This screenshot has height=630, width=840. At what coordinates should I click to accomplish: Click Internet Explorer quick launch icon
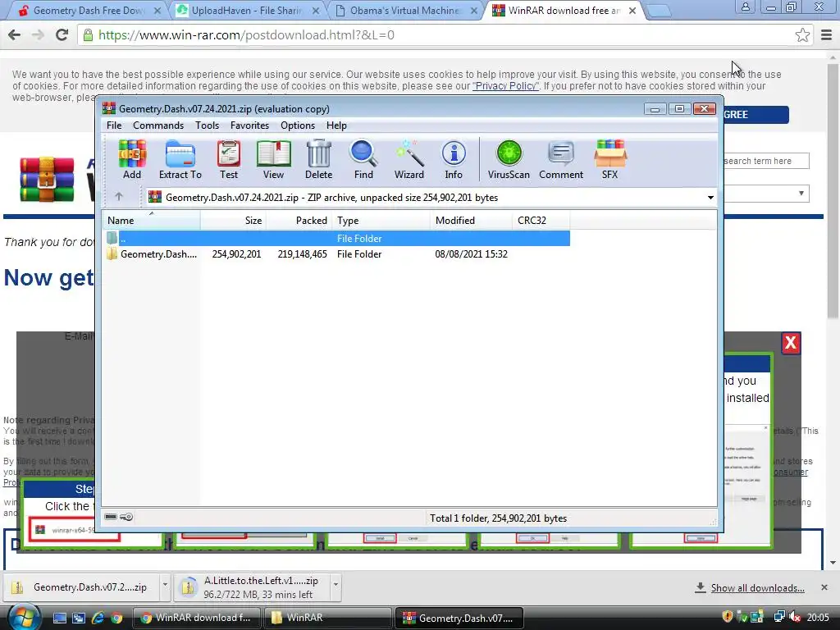(x=98, y=618)
